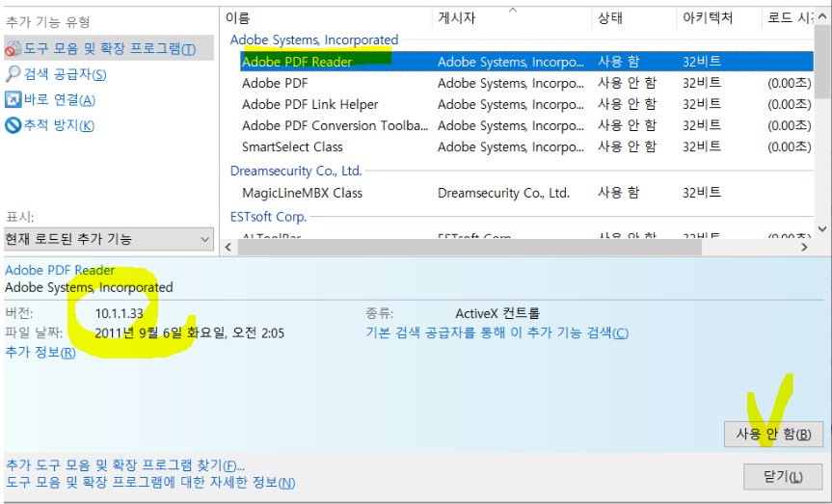Select the MagicLineMBX Class row
Screen dimensions: 832x504
point(526,193)
